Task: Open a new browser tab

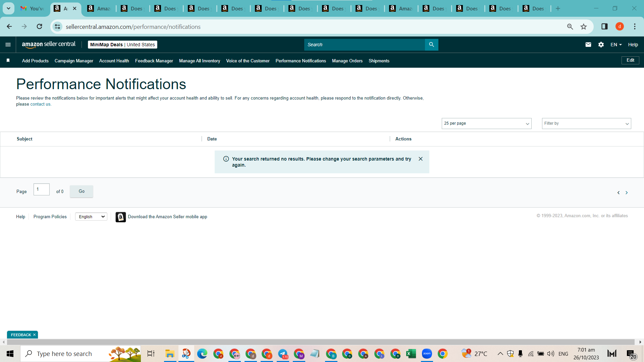Action: tap(558, 8)
